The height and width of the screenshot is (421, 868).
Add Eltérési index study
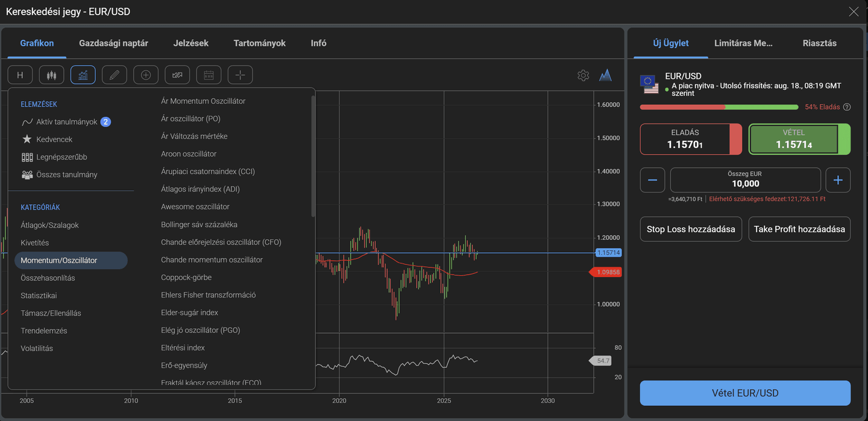(183, 348)
